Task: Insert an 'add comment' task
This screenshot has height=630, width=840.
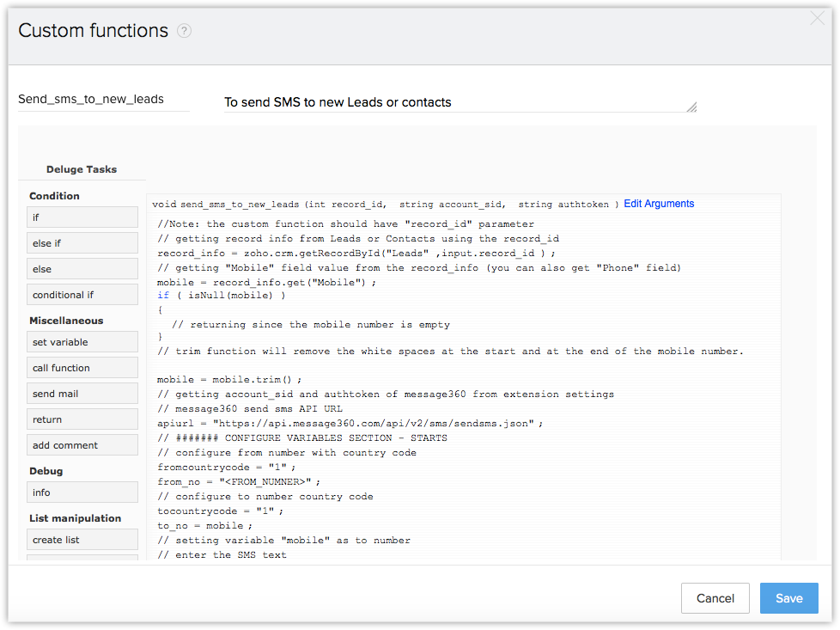Action: [x=82, y=445]
